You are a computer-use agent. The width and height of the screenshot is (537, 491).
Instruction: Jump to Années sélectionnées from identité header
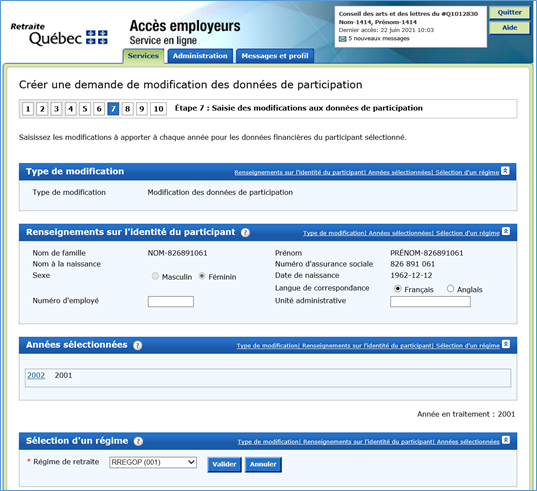point(401,233)
